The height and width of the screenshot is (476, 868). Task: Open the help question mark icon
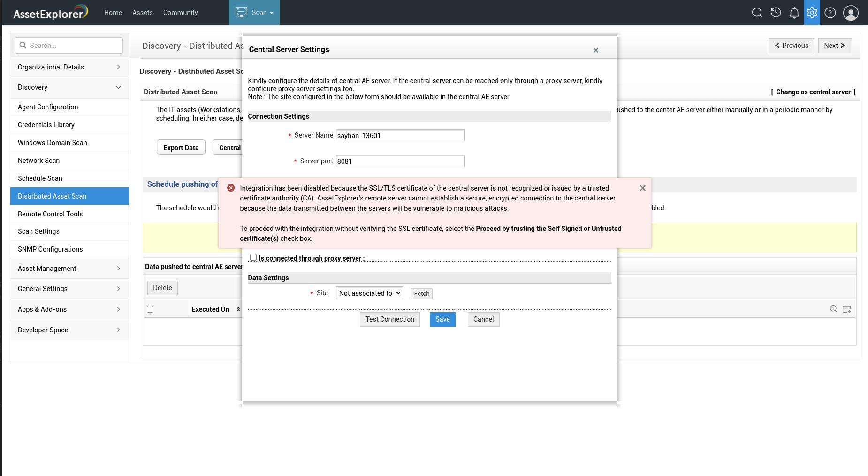[x=830, y=13]
